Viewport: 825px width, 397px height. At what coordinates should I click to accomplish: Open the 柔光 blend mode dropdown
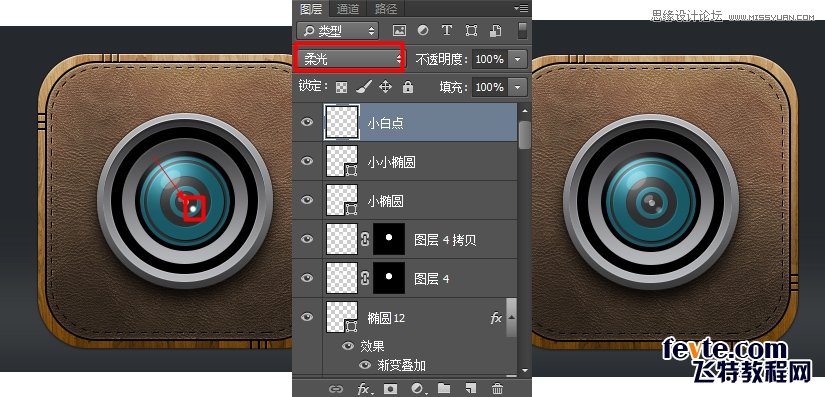pos(350,58)
